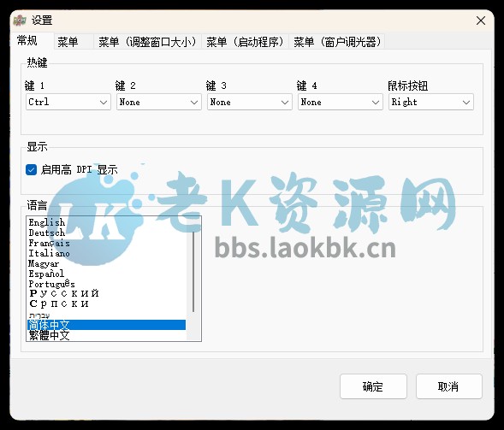This screenshot has width=504, height=430.
Task: Switch to the 菜单 tab
Action: [x=68, y=42]
